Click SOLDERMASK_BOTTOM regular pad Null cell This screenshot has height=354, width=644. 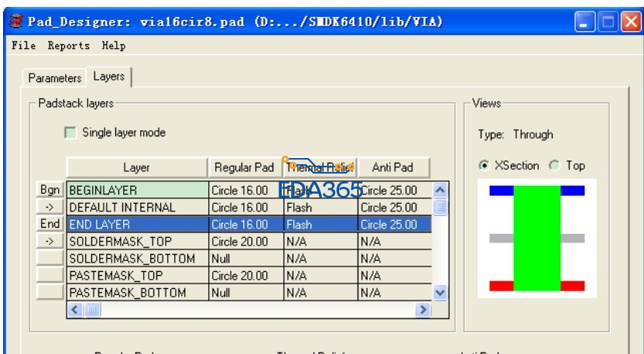click(246, 258)
